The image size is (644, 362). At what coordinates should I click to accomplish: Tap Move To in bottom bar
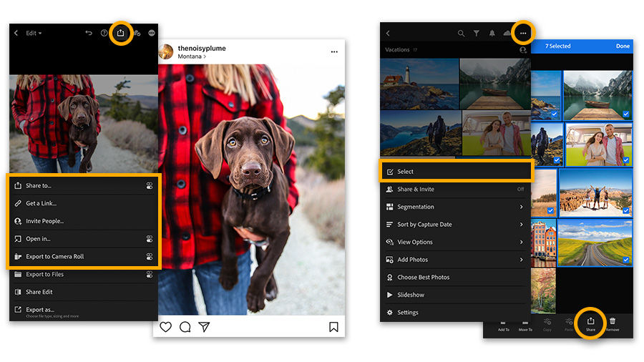[x=525, y=326]
